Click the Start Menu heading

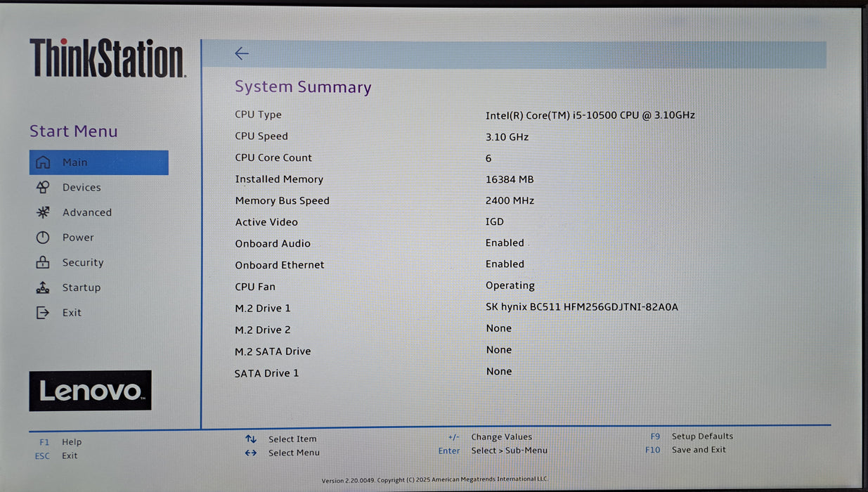point(74,131)
